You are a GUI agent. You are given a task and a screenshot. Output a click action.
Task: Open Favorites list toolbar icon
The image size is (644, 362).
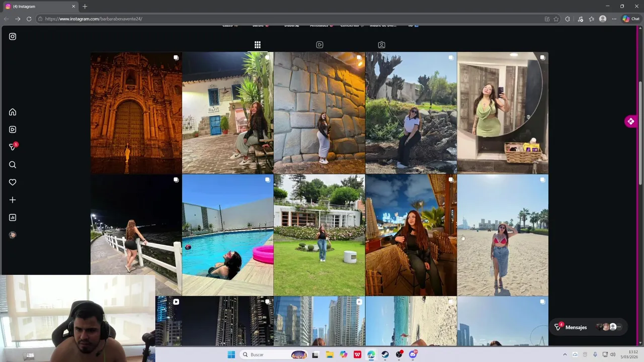[x=591, y=19]
